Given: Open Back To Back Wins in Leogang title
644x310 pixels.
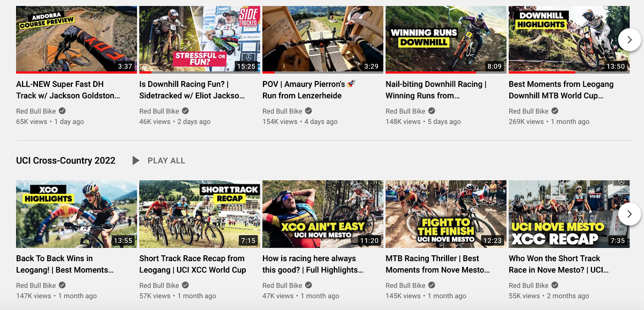Looking at the screenshot, I should pos(65,264).
